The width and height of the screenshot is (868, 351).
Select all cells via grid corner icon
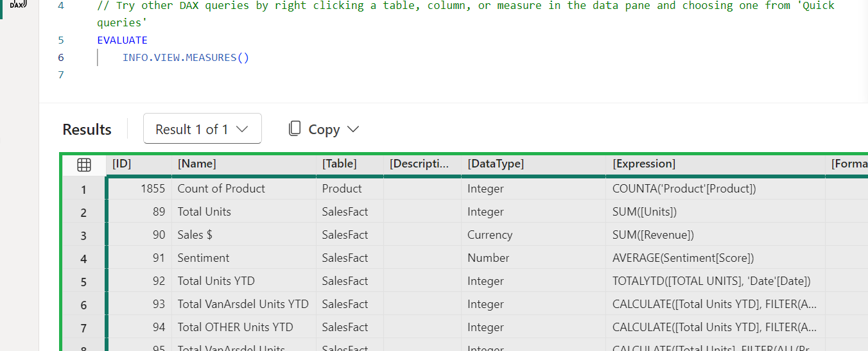coord(84,165)
